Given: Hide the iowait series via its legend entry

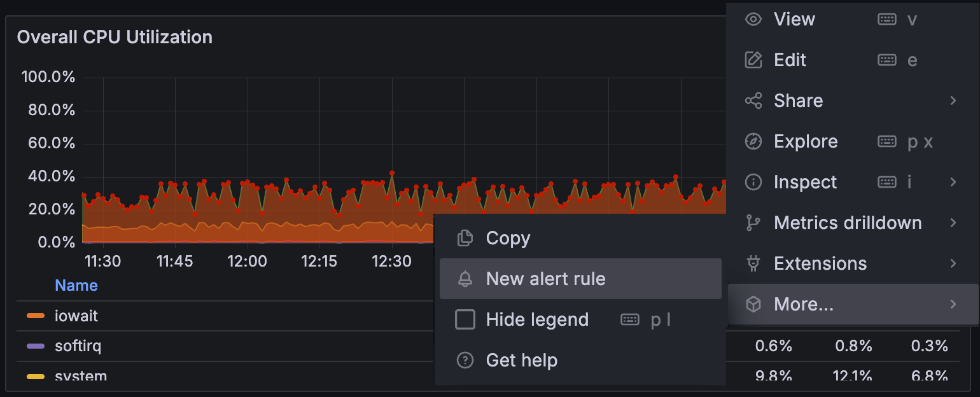Looking at the screenshot, I should point(78,315).
